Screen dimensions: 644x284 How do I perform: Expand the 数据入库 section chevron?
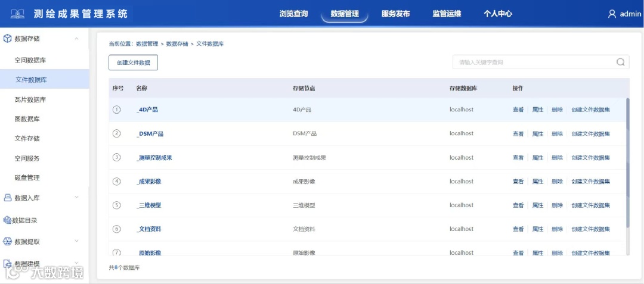point(76,198)
